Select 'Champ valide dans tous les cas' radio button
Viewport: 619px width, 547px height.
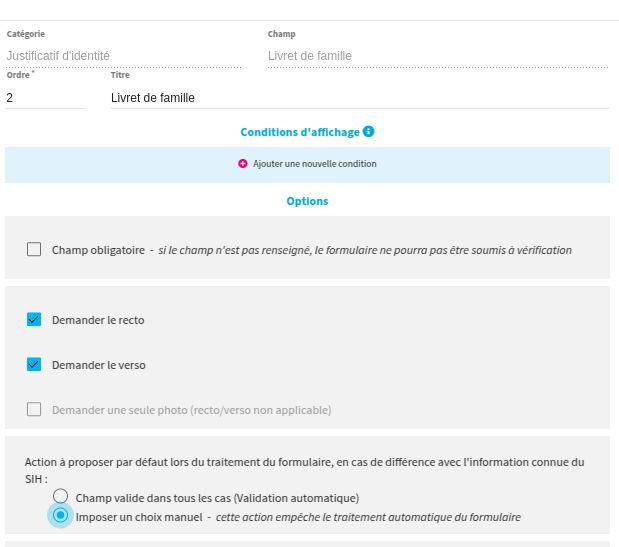coord(61,497)
